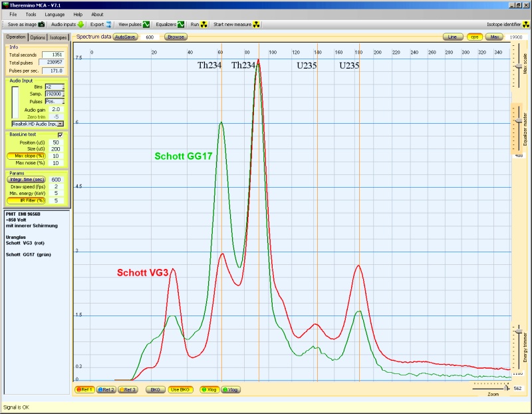Open the Realtek HD Audio Input dropdown
Viewport: 532px width, 414px height.
pos(61,124)
